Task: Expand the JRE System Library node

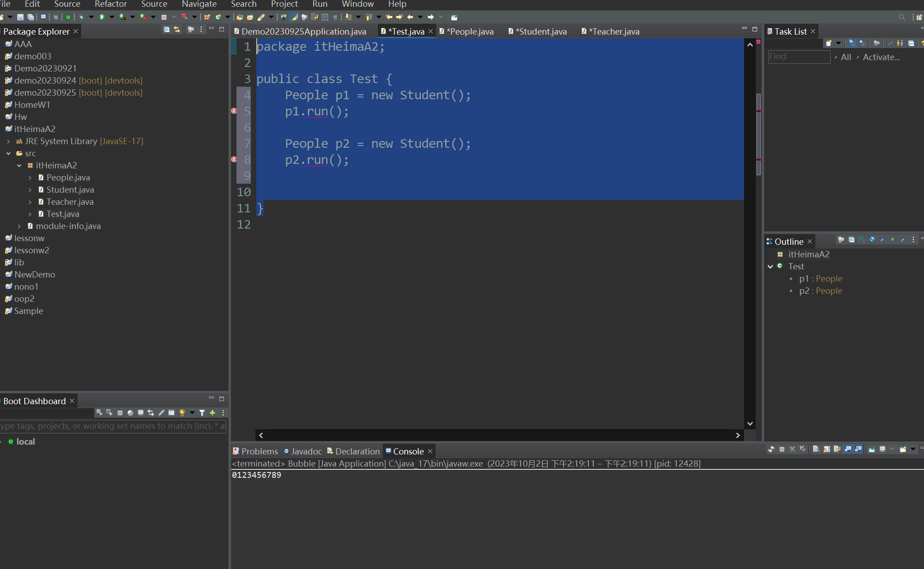Action: [x=8, y=141]
